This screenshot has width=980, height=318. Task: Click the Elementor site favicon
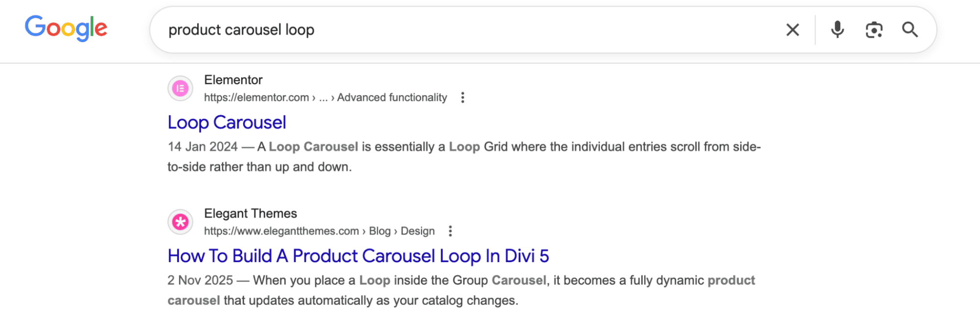pos(180,89)
